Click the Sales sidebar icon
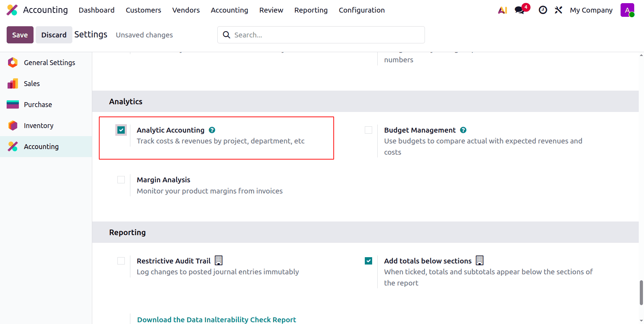Viewport: 644px width, 324px height. point(13,84)
